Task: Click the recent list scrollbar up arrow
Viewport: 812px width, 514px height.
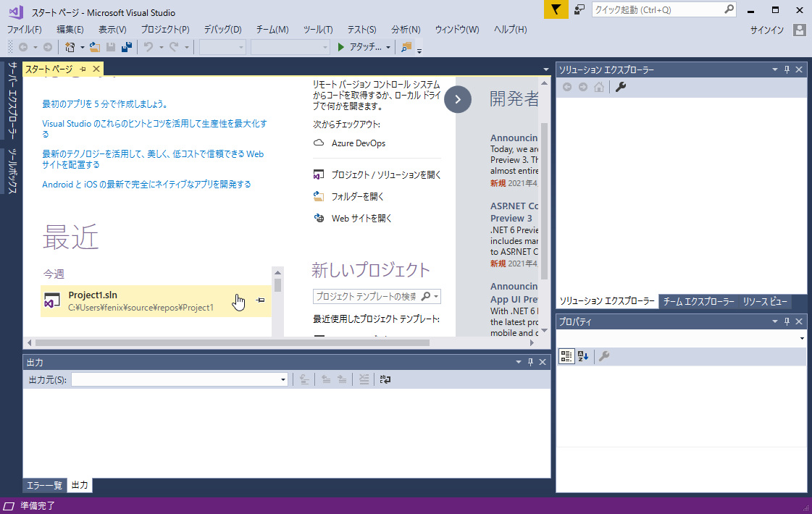Action: pyautogui.click(x=277, y=272)
